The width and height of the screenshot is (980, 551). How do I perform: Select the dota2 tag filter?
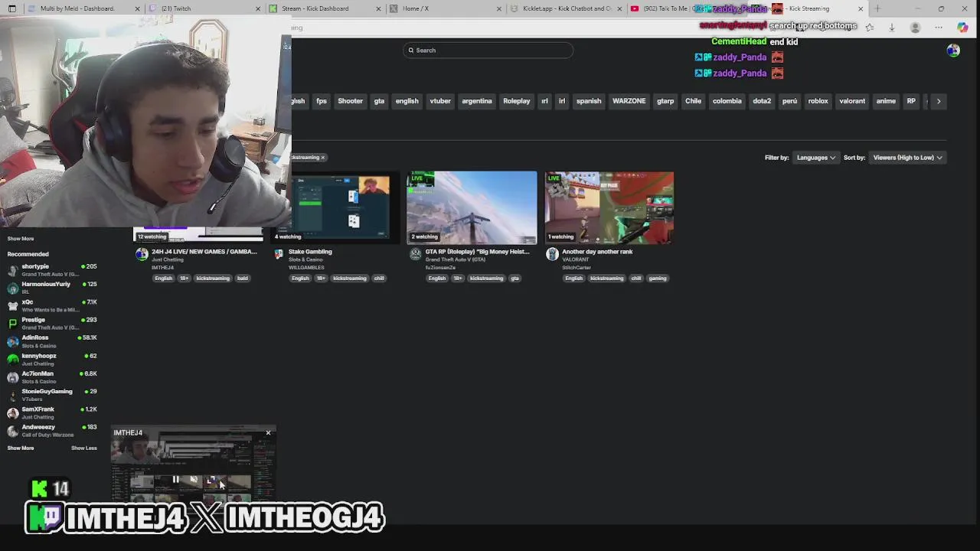coord(762,101)
